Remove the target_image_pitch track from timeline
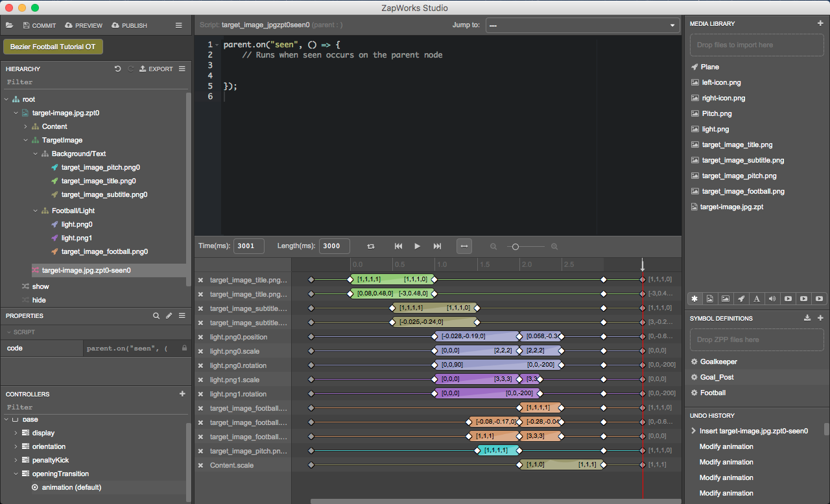This screenshot has width=830, height=504. pyautogui.click(x=200, y=450)
